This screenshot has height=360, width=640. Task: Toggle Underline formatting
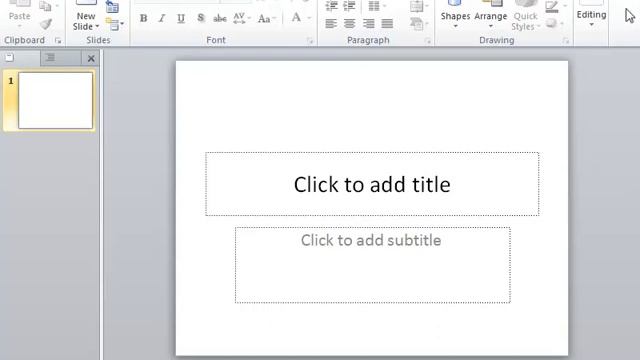click(181, 18)
